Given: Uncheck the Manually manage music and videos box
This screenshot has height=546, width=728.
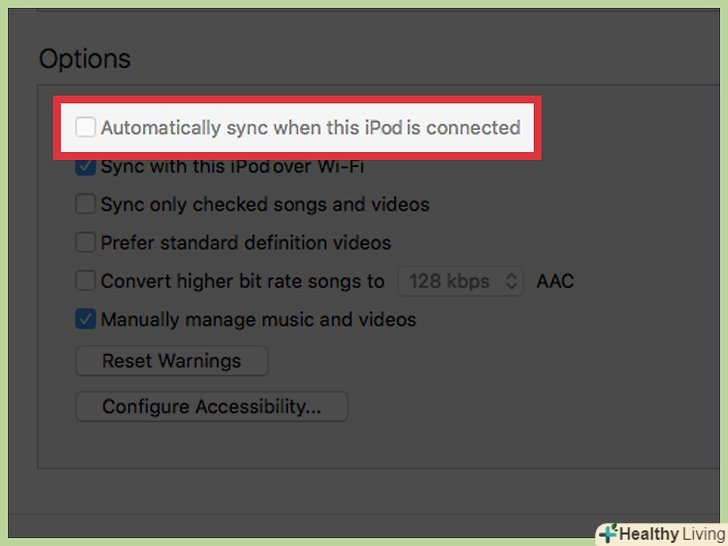Looking at the screenshot, I should point(86,320).
